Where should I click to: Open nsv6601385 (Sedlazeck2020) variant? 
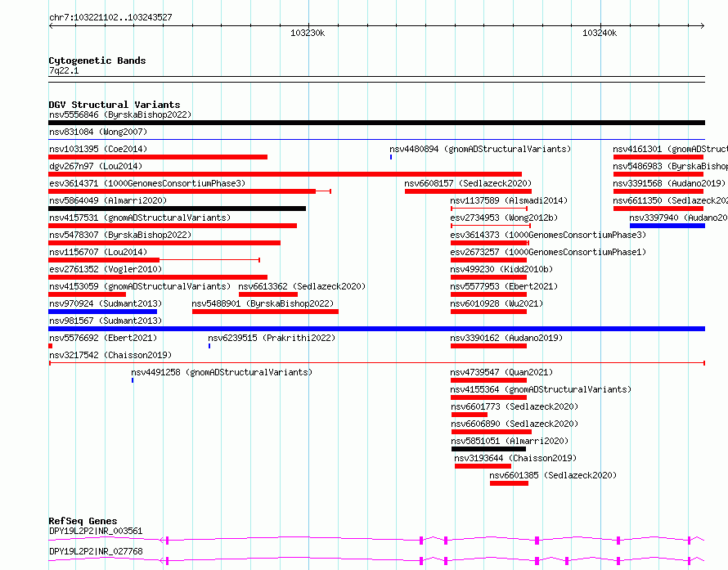553,475
